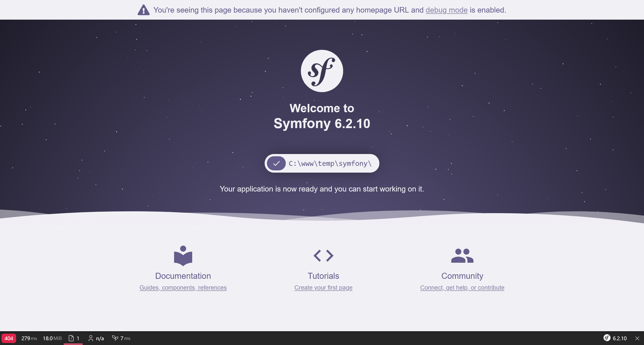The width and height of the screenshot is (644, 345).
Task: Click the warning triangle icon in top banner
Action: click(144, 10)
